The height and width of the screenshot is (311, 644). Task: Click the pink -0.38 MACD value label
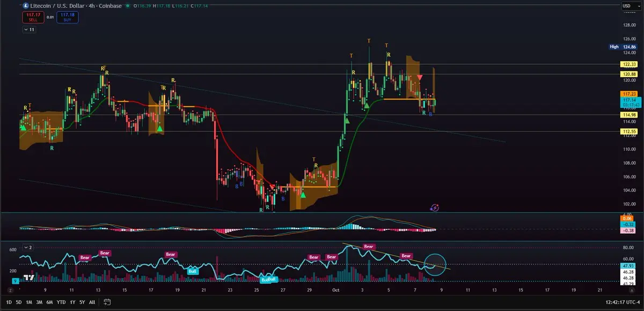pos(629,231)
